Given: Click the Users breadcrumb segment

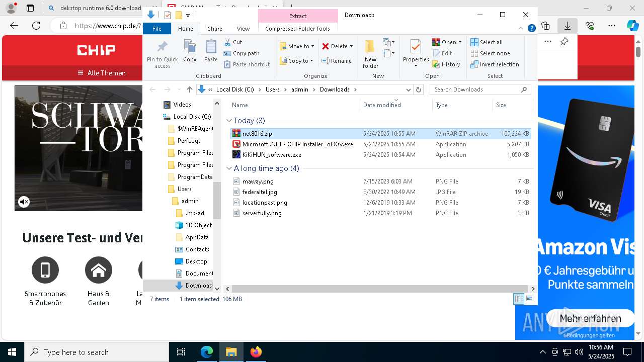Looking at the screenshot, I should 272,89.
